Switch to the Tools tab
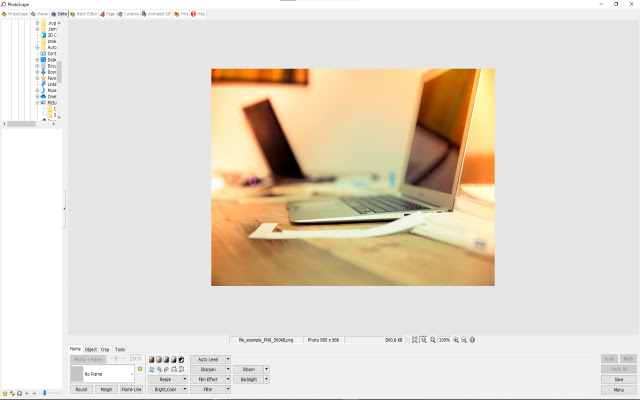Screen dimensions: 640x400 (120, 349)
